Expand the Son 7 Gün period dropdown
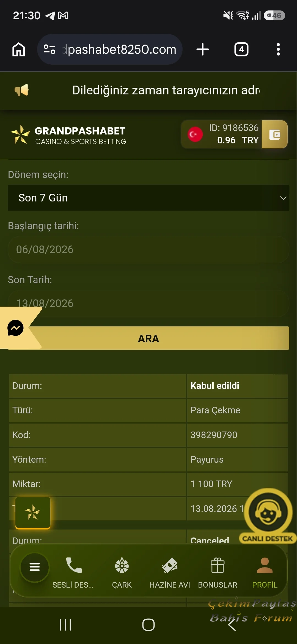297x644 pixels. [x=148, y=198]
